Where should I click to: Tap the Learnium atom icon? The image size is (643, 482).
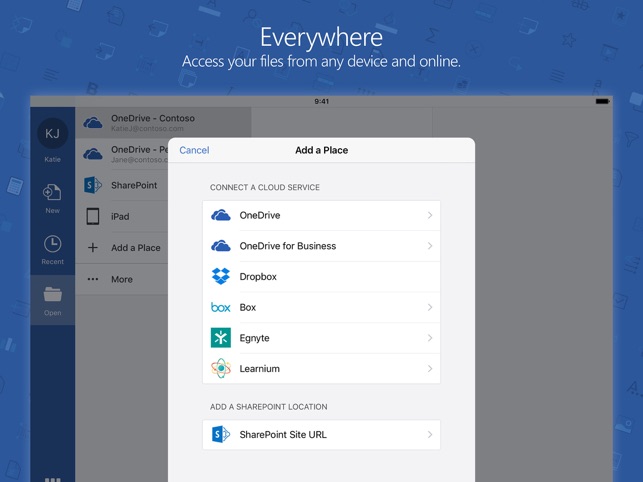pyautogui.click(x=221, y=369)
